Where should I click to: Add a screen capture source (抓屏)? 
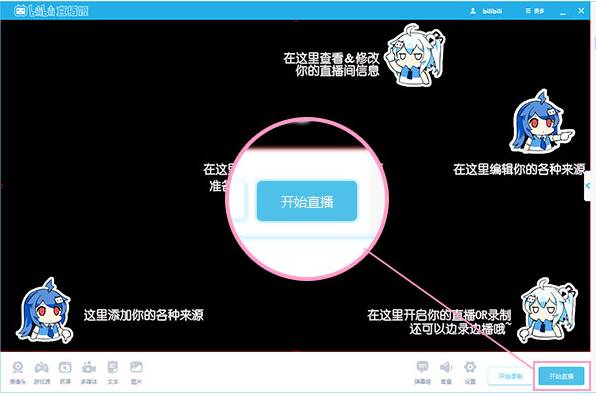(65, 373)
